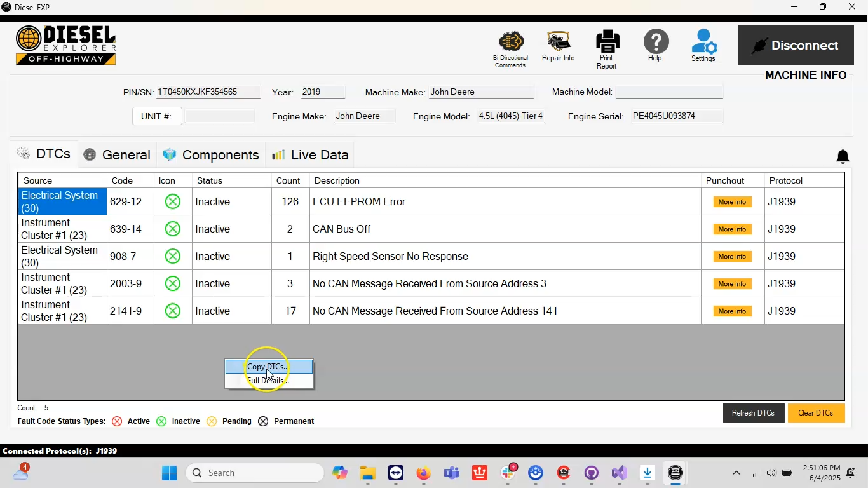
Task: Open the Bi-Directional Commands tool
Action: click(510, 44)
